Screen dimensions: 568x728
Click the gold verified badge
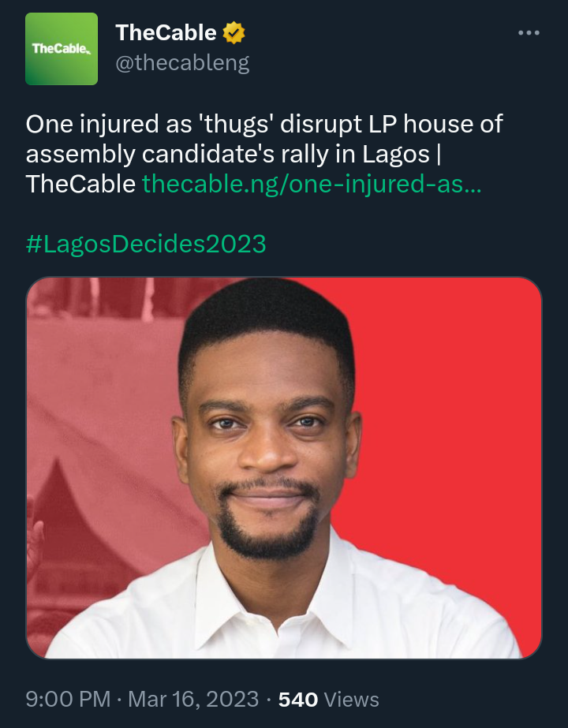pos(234,33)
